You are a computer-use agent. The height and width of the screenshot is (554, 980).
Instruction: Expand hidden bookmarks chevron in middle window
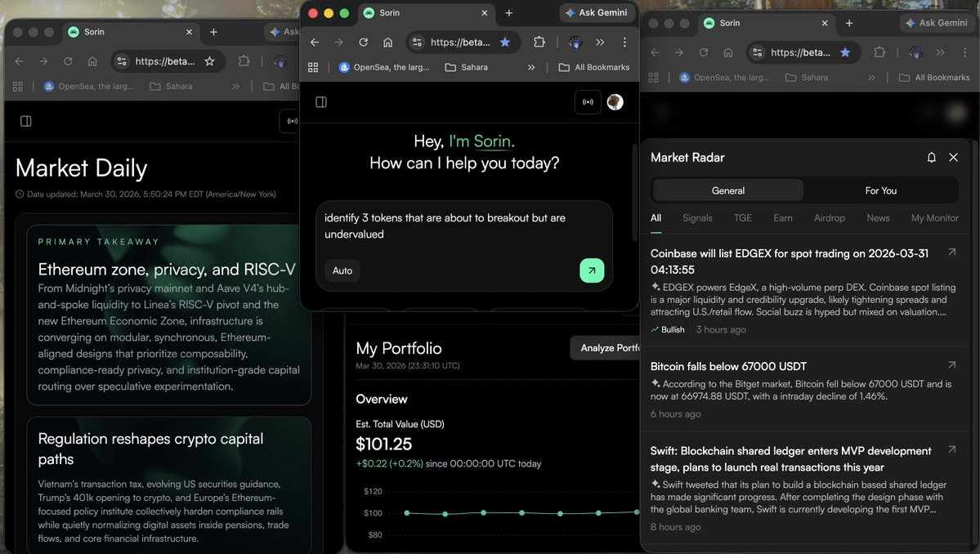531,67
